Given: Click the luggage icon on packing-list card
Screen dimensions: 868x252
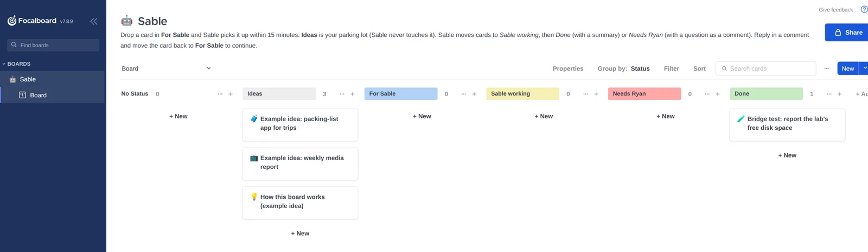Looking at the screenshot, I should [254, 118].
